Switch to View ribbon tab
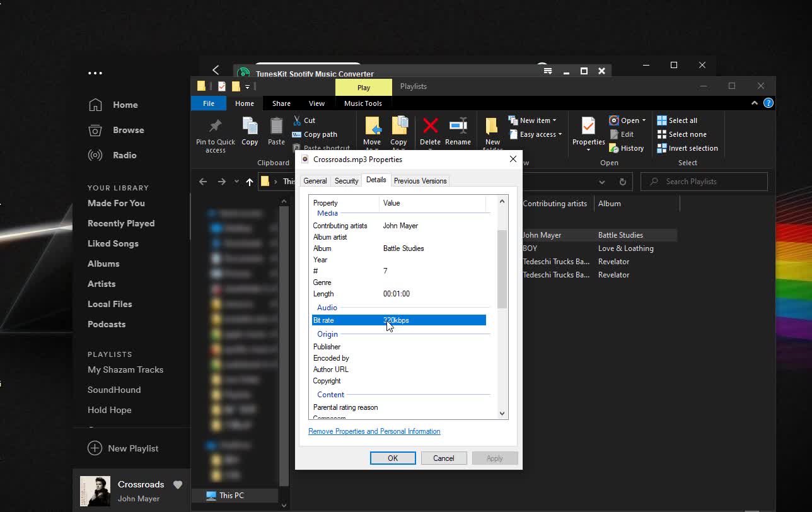The height and width of the screenshot is (512, 812). pos(316,103)
